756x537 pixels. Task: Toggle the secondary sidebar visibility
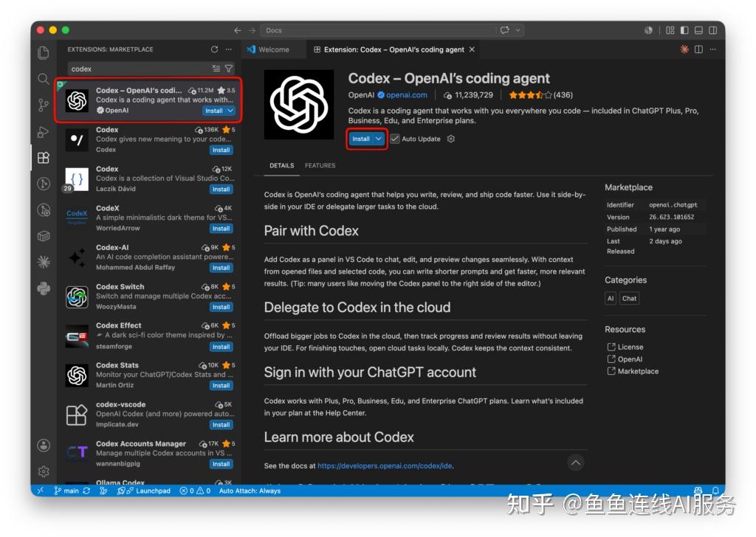tap(712, 30)
